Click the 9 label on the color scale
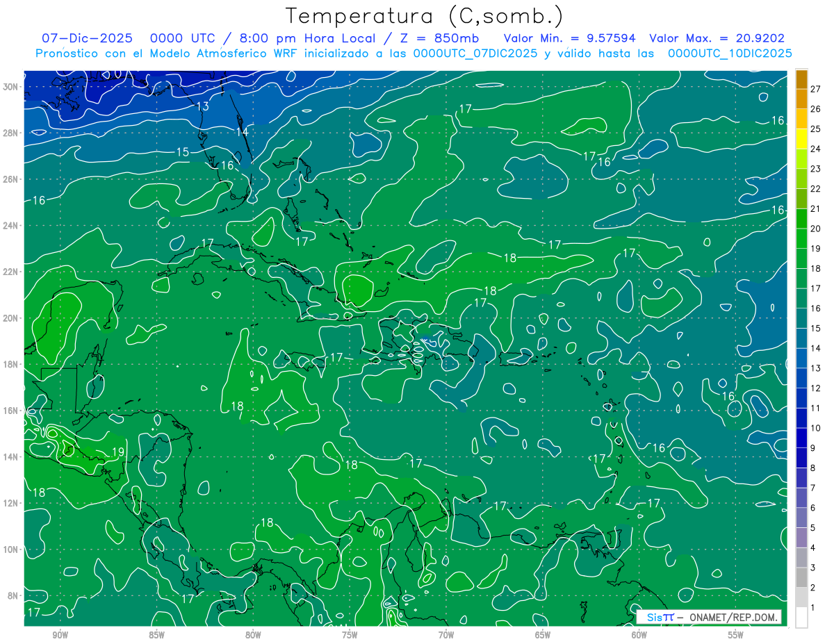Image resolution: width=834 pixels, height=644 pixels. [x=813, y=448]
